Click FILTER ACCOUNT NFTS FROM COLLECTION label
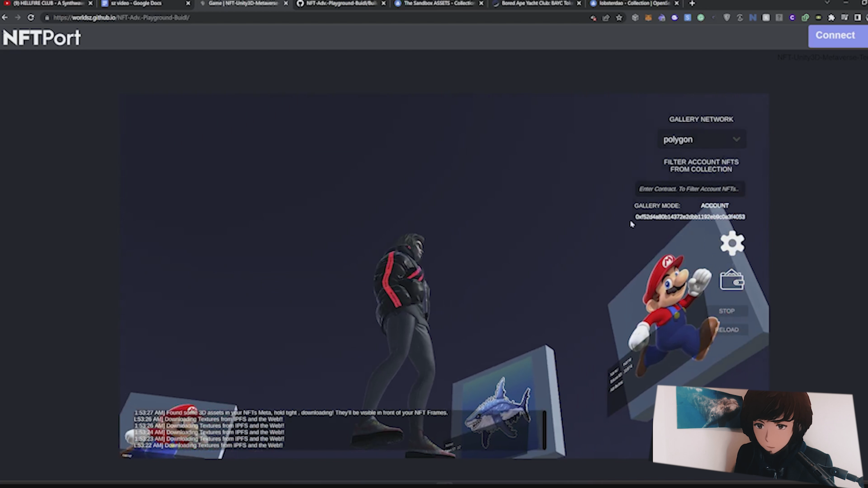Viewport: 868px width, 488px height. (x=701, y=165)
